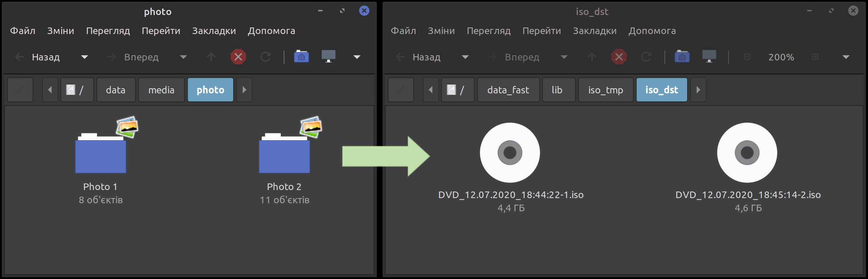Zoom in icon in iso_dst window
The height and width of the screenshot is (279, 868).
tap(815, 57)
